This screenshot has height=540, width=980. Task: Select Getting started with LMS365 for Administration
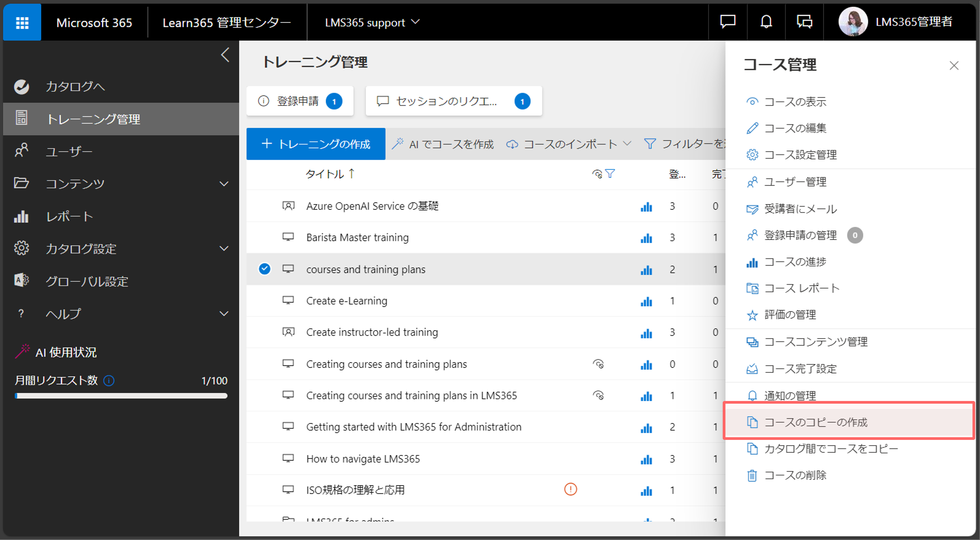tap(413, 427)
